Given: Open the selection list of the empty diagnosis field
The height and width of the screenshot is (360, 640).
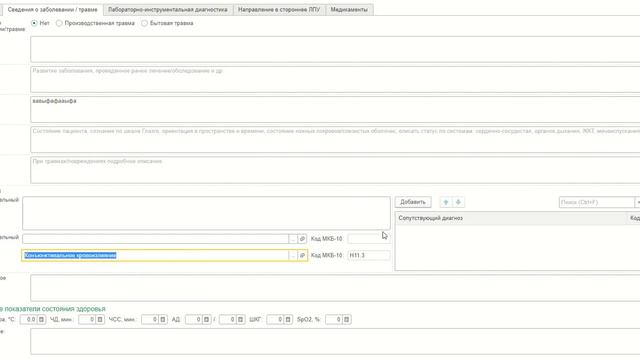Looking at the screenshot, I should coord(293,239).
